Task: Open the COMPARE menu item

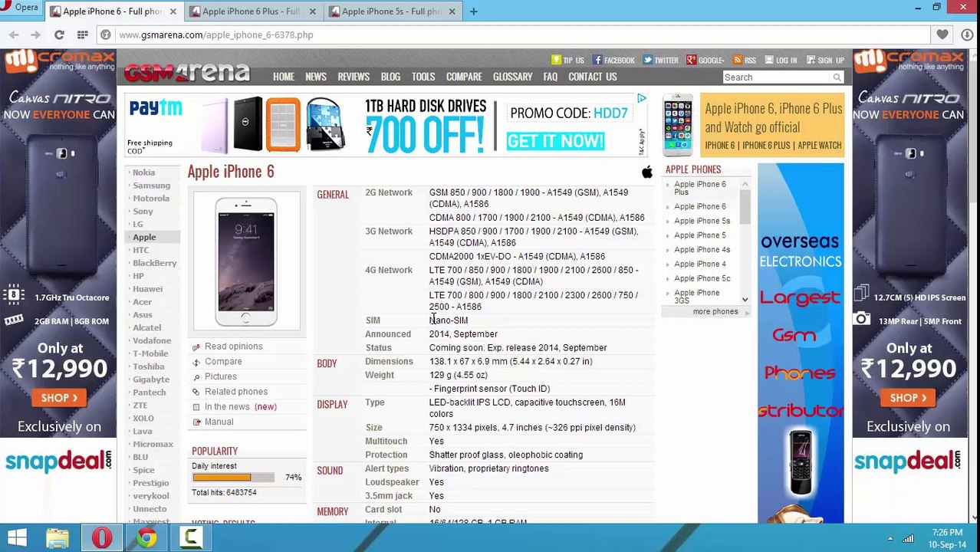Action: (x=464, y=77)
